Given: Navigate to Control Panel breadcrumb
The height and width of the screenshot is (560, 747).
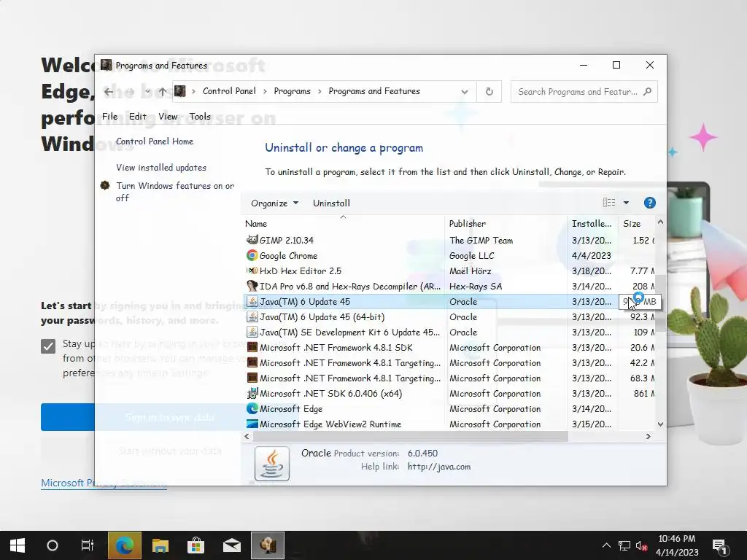Looking at the screenshot, I should (x=229, y=91).
